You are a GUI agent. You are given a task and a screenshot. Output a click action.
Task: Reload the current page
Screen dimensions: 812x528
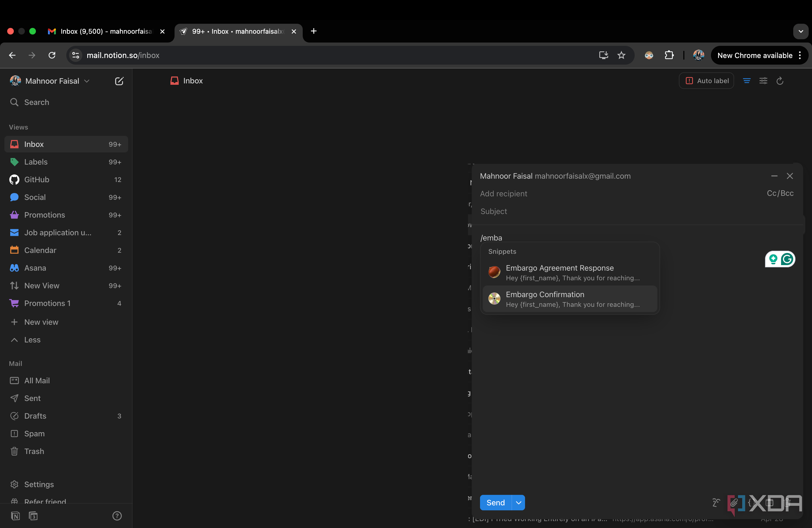point(52,55)
